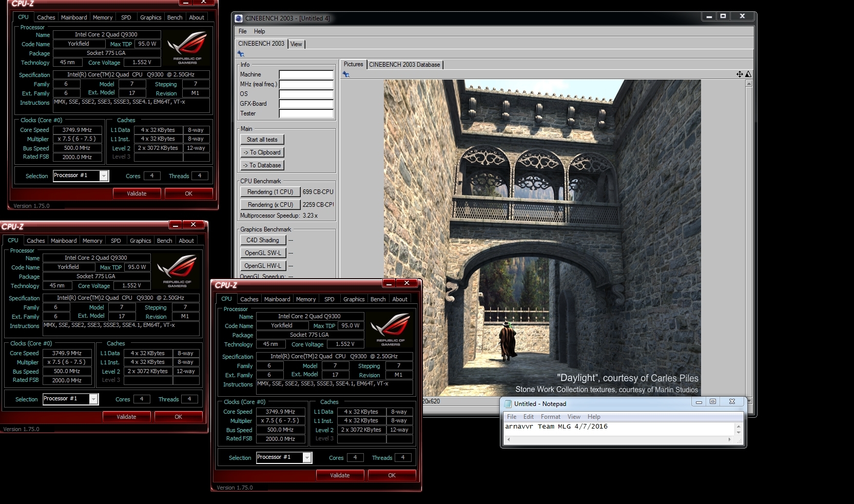Click the Multiprocessor Speedup 3.23 x value
Screen dimensions: 854x504
pyautogui.click(x=310, y=216)
